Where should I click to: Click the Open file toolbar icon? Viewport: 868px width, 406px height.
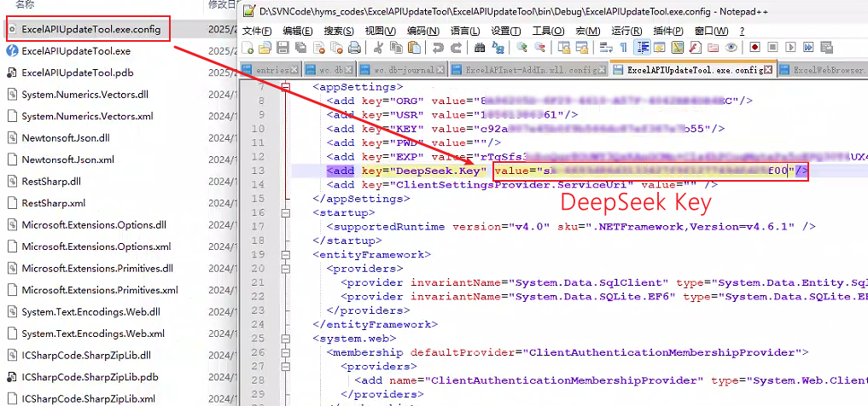point(265,48)
